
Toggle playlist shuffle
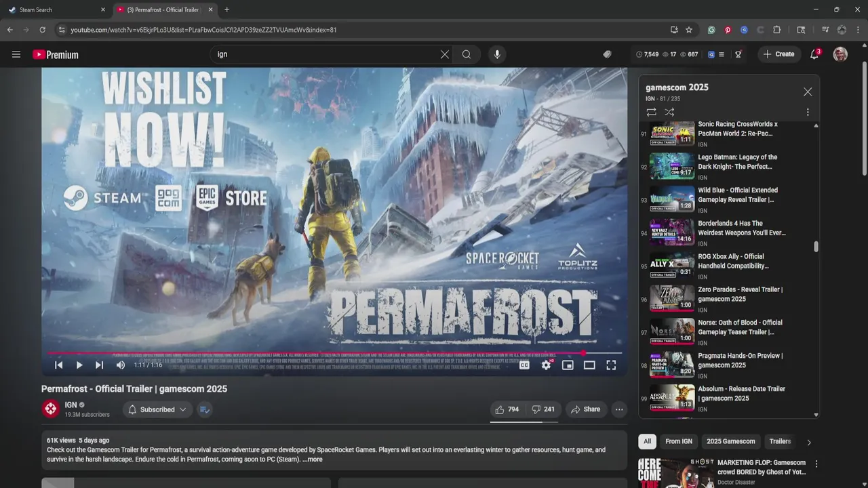[x=669, y=112]
